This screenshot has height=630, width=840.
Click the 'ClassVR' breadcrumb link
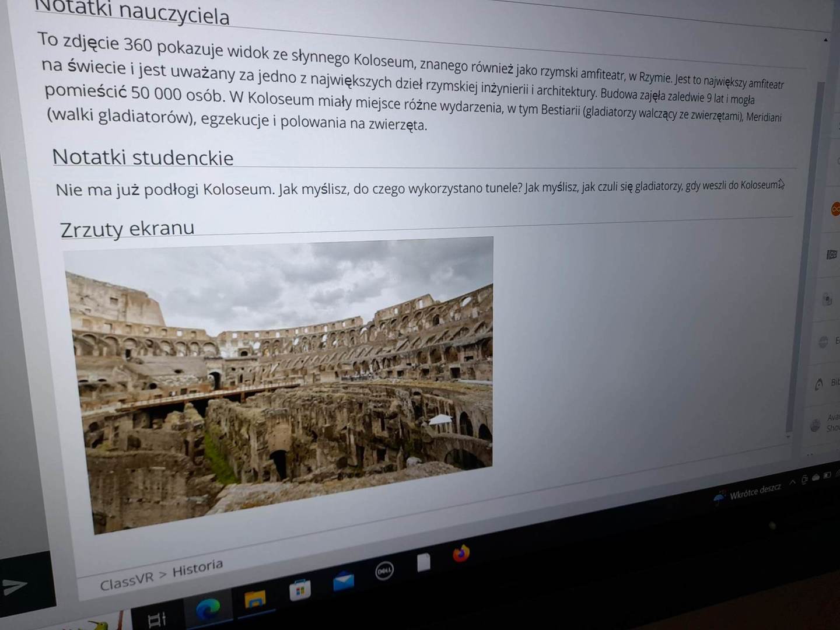click(x=127, y=582)
